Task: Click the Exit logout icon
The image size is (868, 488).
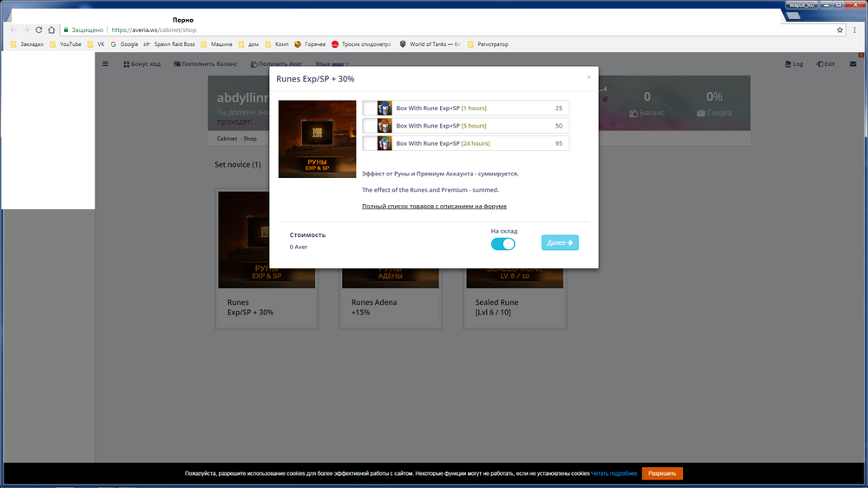Action: [825, 64]
